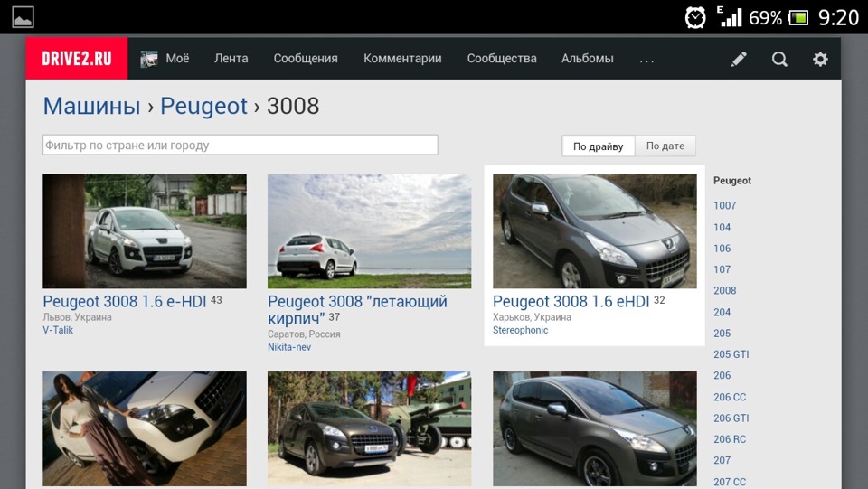Tap the signal strength status icon
Image resolution: width=868 pixels, height=489 pixels.
click(x=730, y=16)
